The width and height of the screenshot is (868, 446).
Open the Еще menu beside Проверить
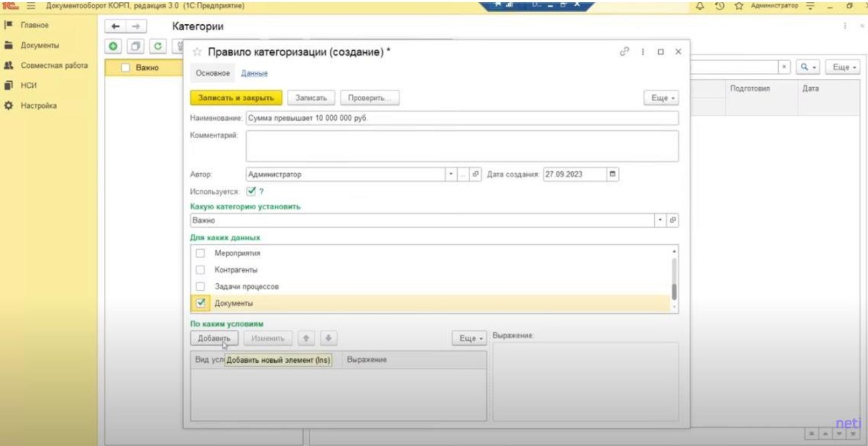(x=661, y=98)
